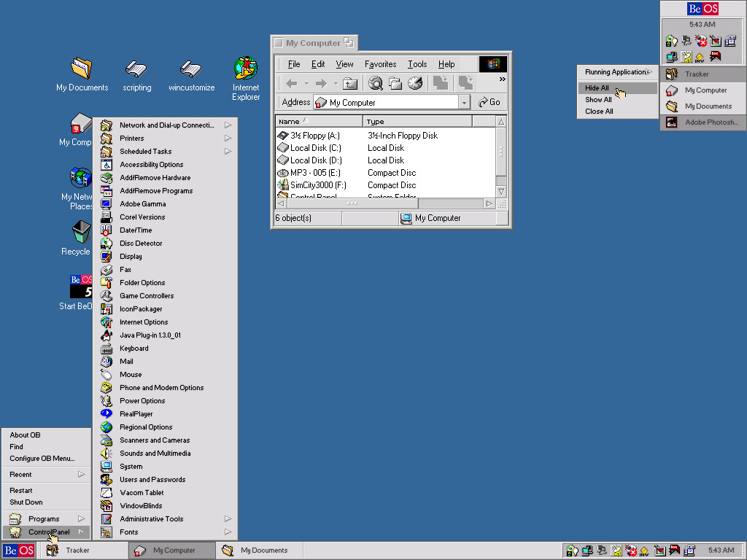Open Display from the Control Panel menu
This screenshot has height=560, width=747.
point(165,257)
